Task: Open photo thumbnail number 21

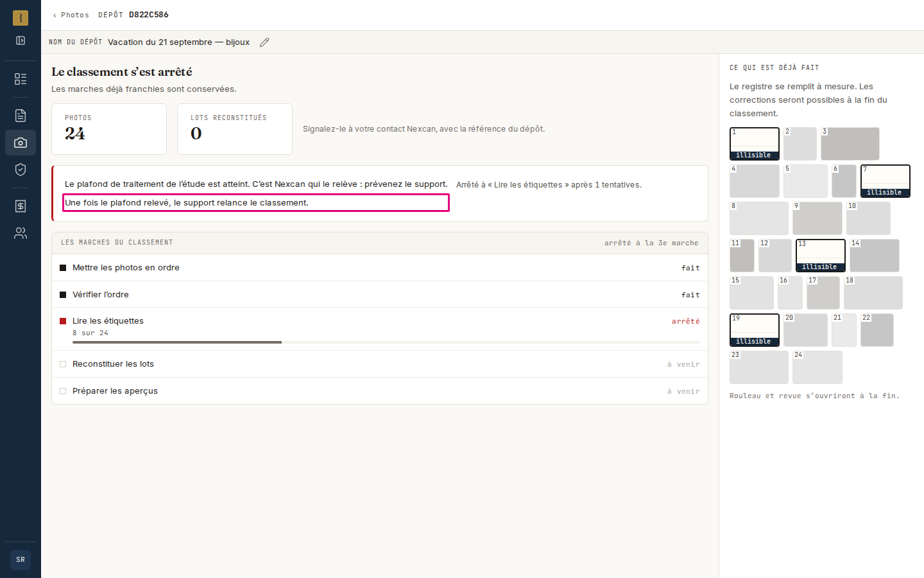Action: tap(844, 330)
